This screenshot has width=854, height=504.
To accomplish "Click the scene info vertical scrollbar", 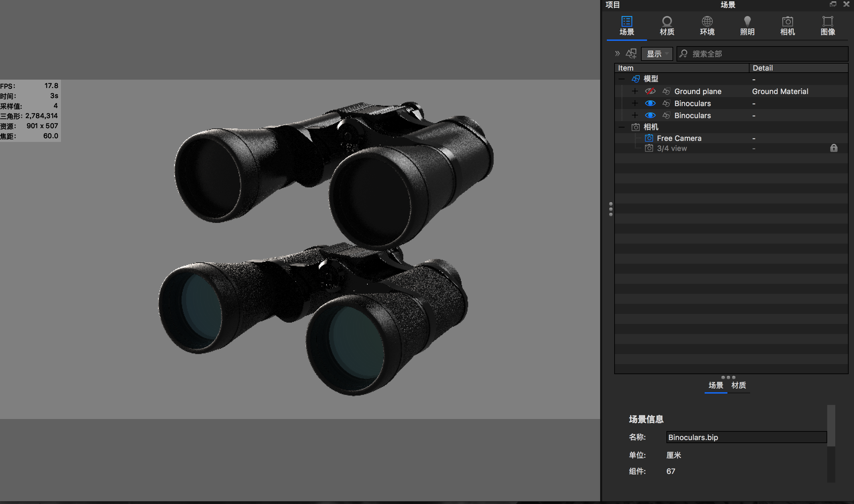I will (831, 426).
